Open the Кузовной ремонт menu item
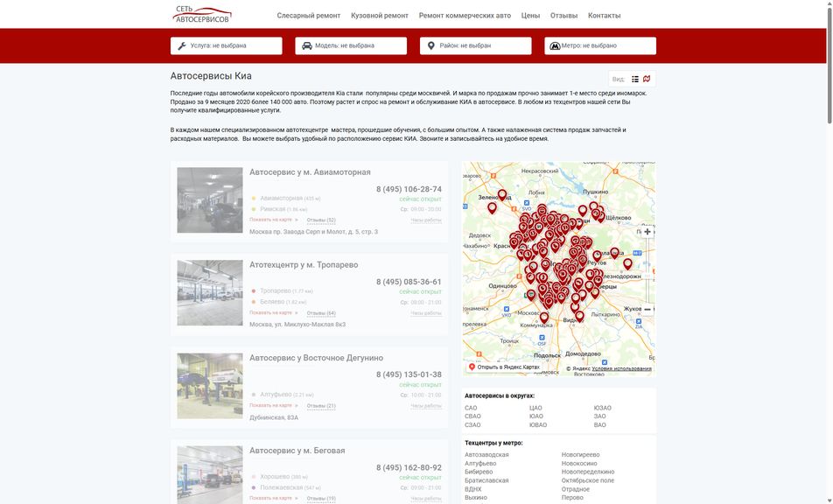 point(380,16)
